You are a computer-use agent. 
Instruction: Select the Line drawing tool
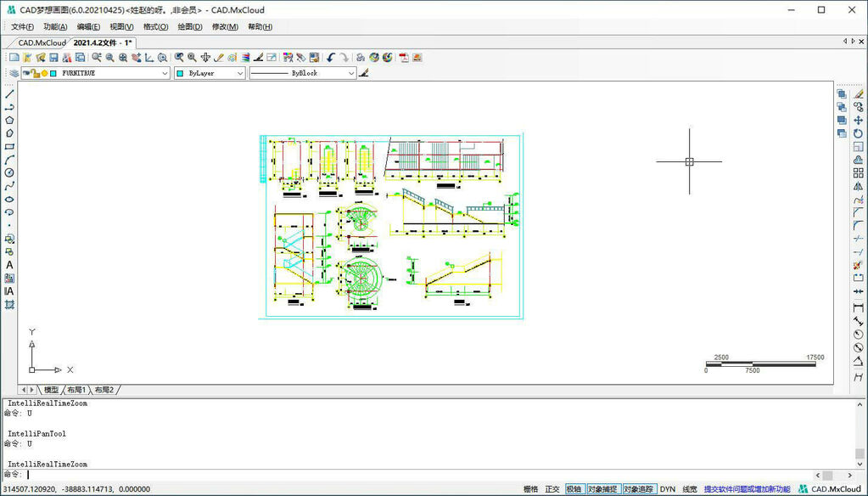[9, 93]
